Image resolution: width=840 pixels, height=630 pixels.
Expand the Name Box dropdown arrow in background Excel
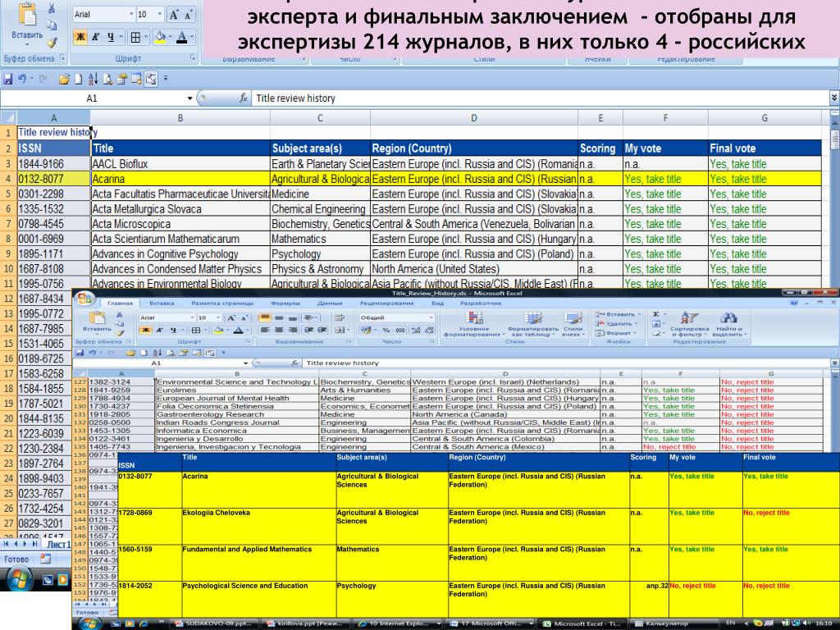(189, 98)
